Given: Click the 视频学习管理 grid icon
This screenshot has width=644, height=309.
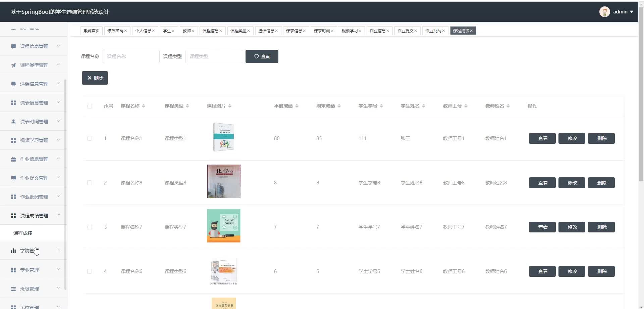Looking at the screenshot, I should (13, 140).
